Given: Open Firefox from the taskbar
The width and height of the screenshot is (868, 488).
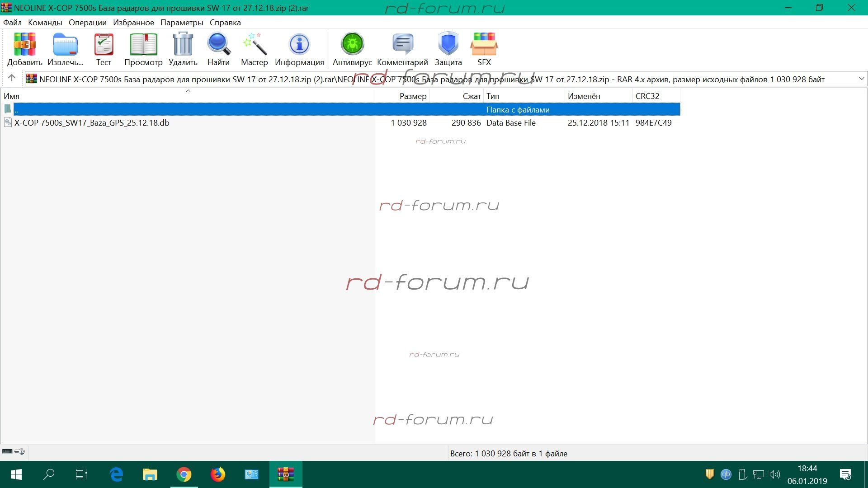Looking at the screenshot, I should [217, 474].
